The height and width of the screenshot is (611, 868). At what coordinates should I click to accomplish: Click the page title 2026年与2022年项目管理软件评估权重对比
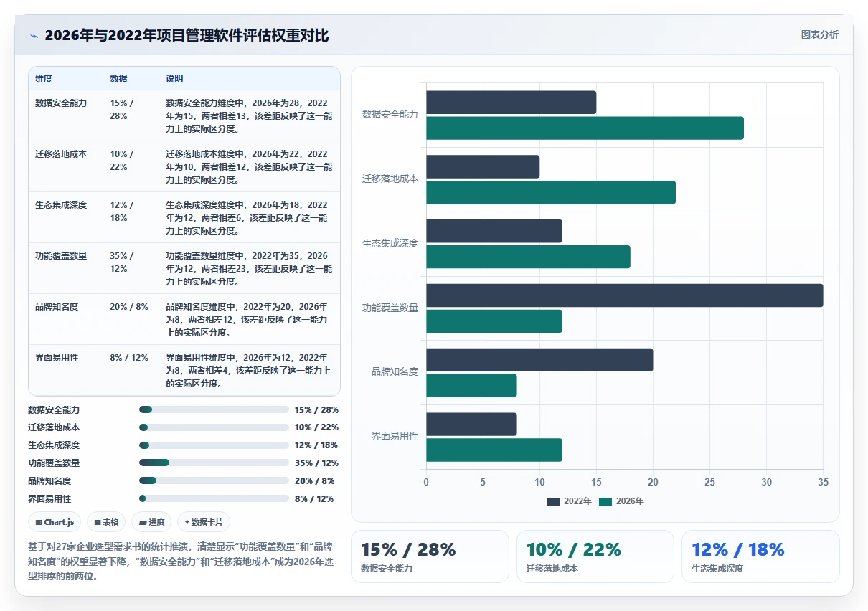pyautogui.click(x=187, y=36)
